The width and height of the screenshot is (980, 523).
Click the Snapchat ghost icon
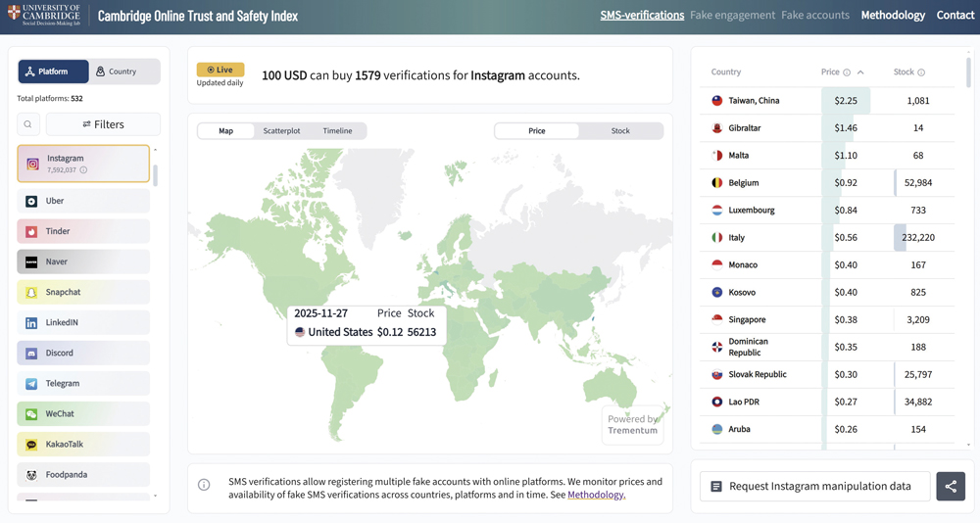31,293
